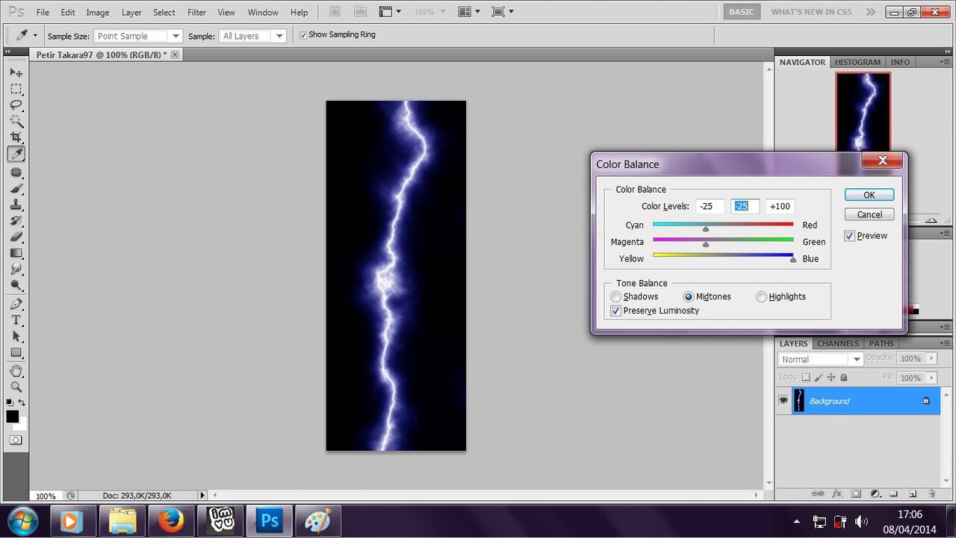This screenshot has width=956, height=560.
Task: Select the Midtones tone option
Action: [x=689, y=296]
